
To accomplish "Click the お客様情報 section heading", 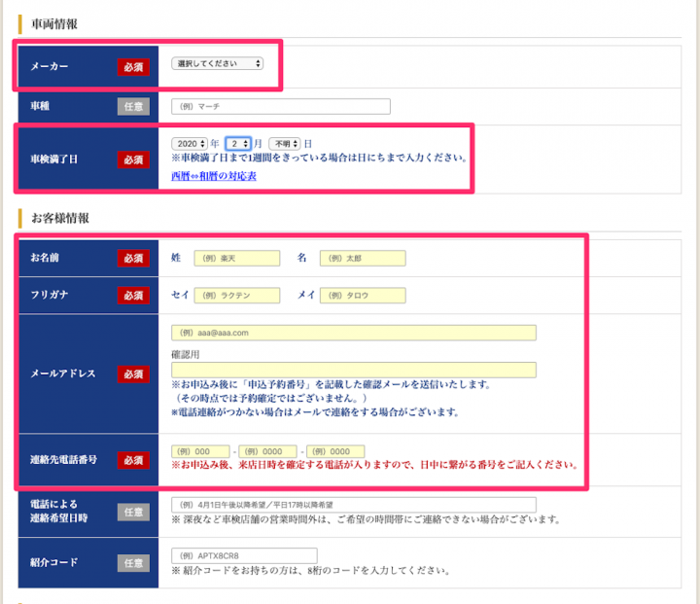I will [x=60, y=218].
